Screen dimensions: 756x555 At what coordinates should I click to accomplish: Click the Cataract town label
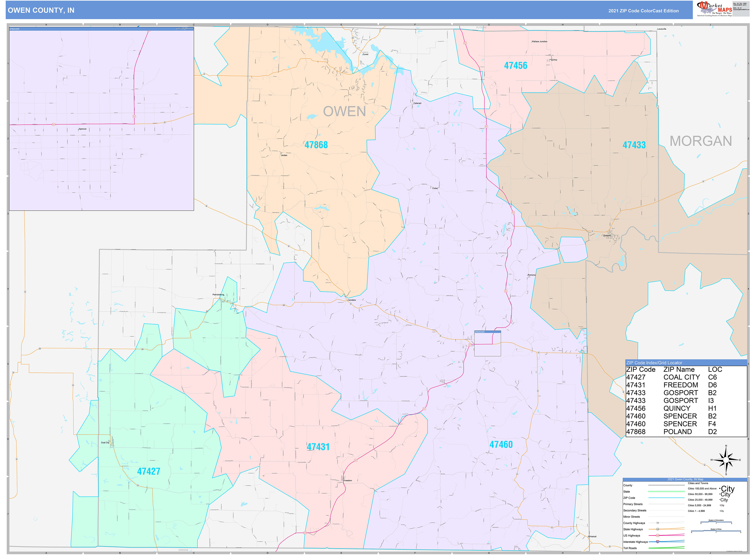pyautogui.click(x=417, y=103)
